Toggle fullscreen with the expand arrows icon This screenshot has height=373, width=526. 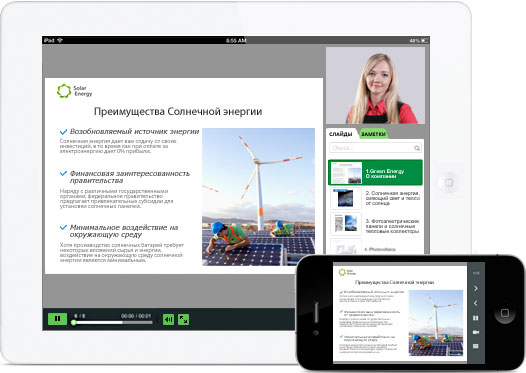183,320
